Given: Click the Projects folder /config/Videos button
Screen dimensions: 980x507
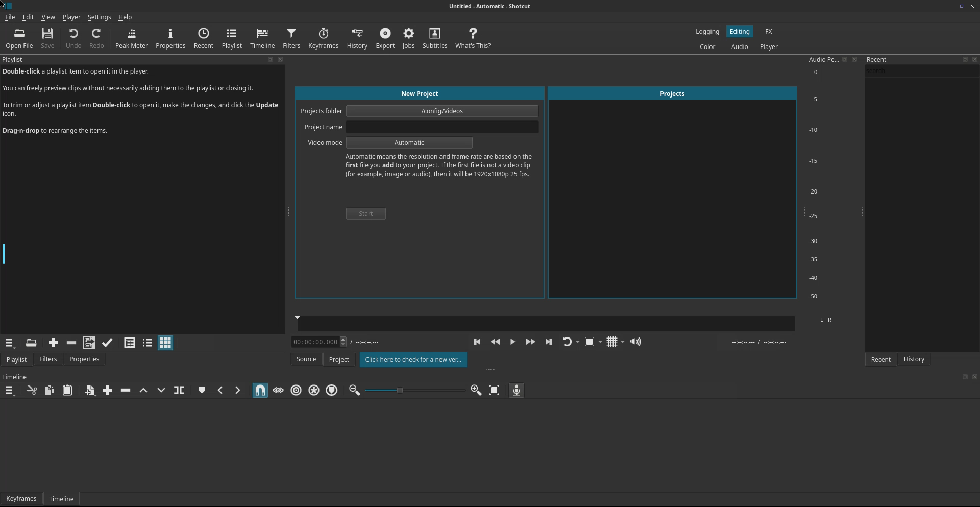Looking at the screenshot, I should pos(442,111).
